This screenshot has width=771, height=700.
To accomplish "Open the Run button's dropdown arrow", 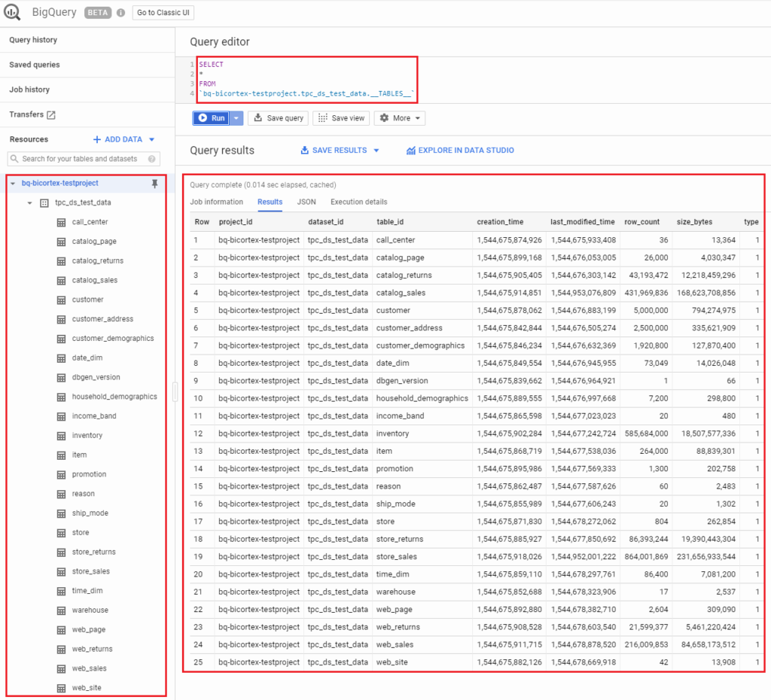I will click(x=236, y=118).
